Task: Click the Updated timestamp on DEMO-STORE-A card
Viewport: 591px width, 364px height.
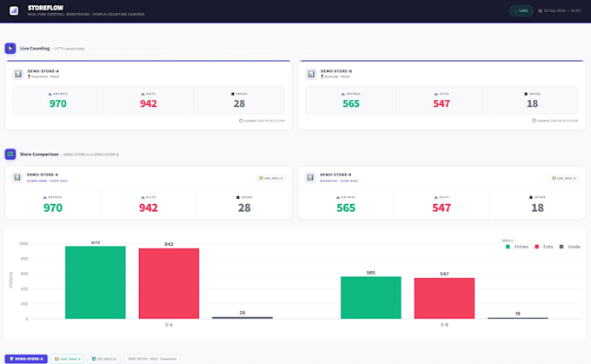Action: tap(264, 121)
